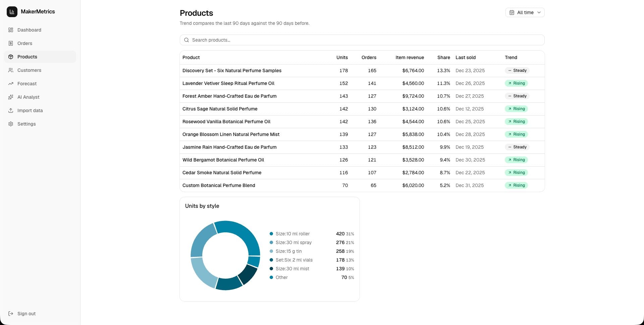
Task: Open the All time date range dropdown
Action: pos(525,12)
